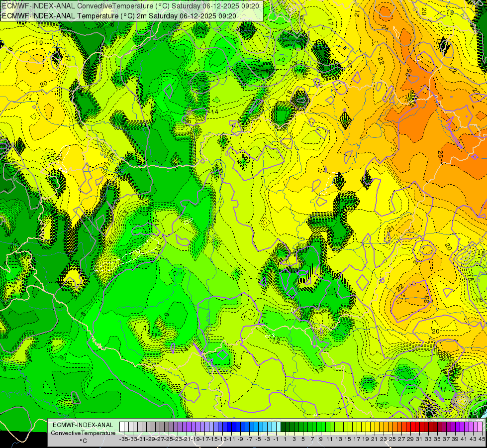The image size is (487, 448).
Task: Click the legend title 'ECMWF-INDEX-ANAL'
Action: tap(83, 425)
